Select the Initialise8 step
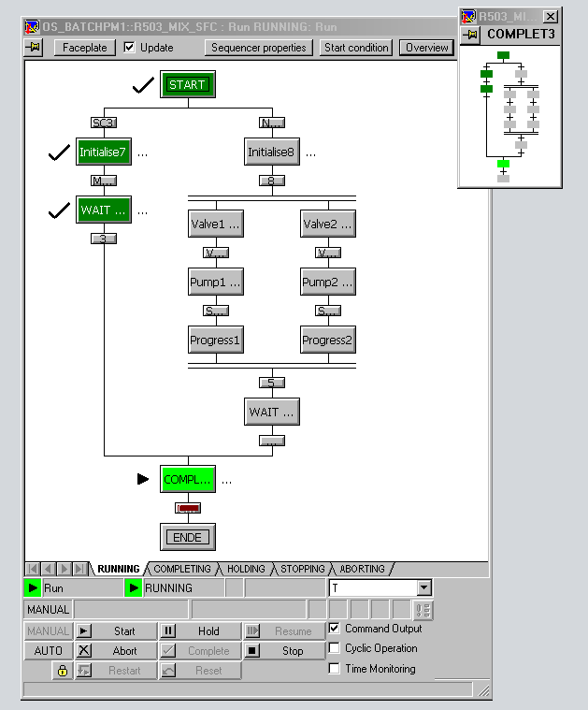The image size is (588, 710). tap(272, 152)
